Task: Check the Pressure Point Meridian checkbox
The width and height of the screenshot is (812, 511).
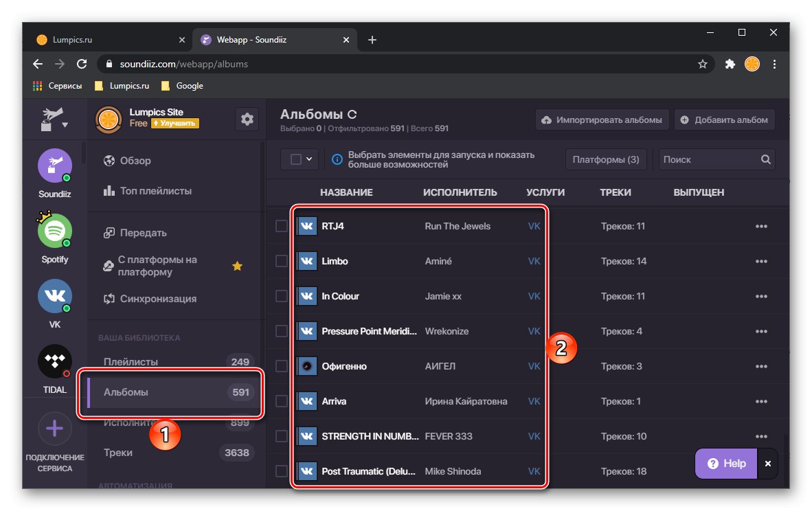Action: click(x=281, y=331)
